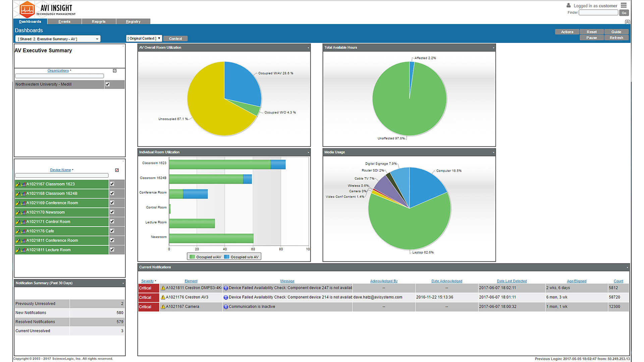
Task: Click warning icon for A1021811 Crestron DMPS3-4K
Action: coord(163,288)
